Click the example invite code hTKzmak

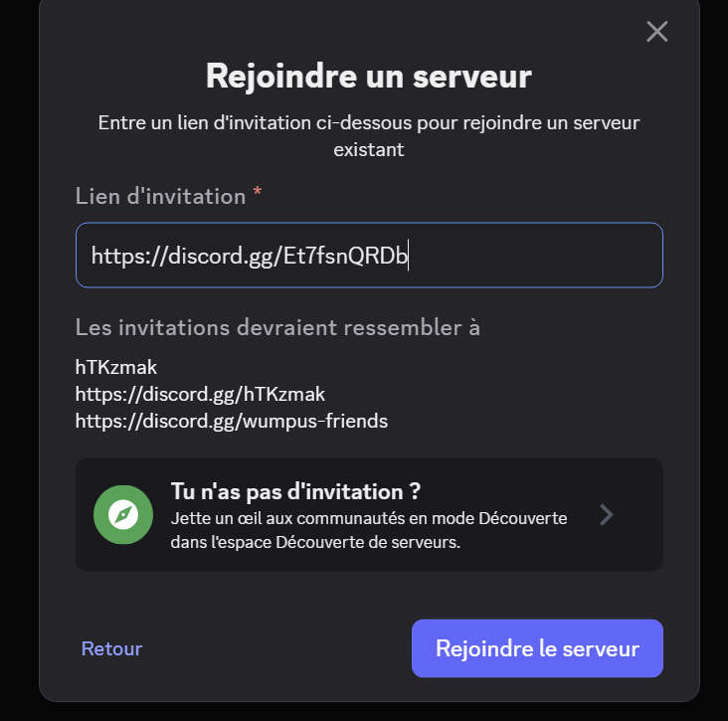click(x=116, y=368)
